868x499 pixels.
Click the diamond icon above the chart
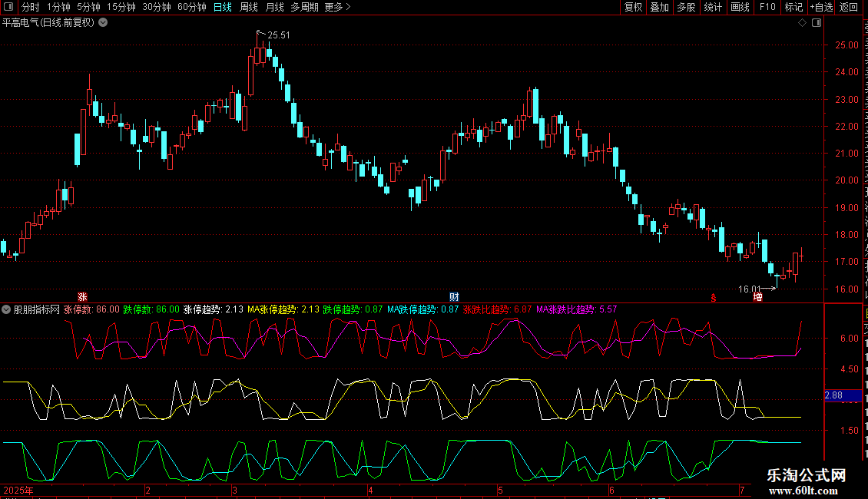point(802,23)
